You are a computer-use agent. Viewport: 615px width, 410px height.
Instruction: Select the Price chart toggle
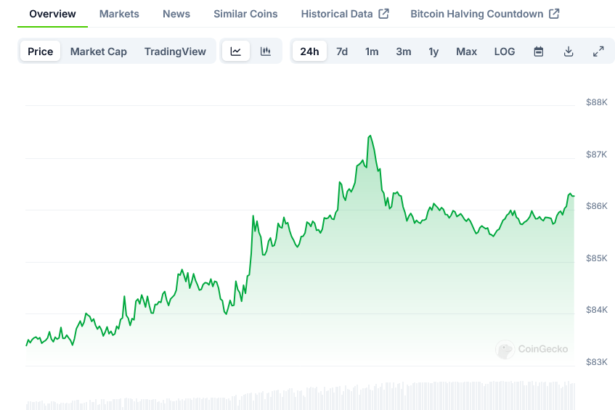pos(41,51)
